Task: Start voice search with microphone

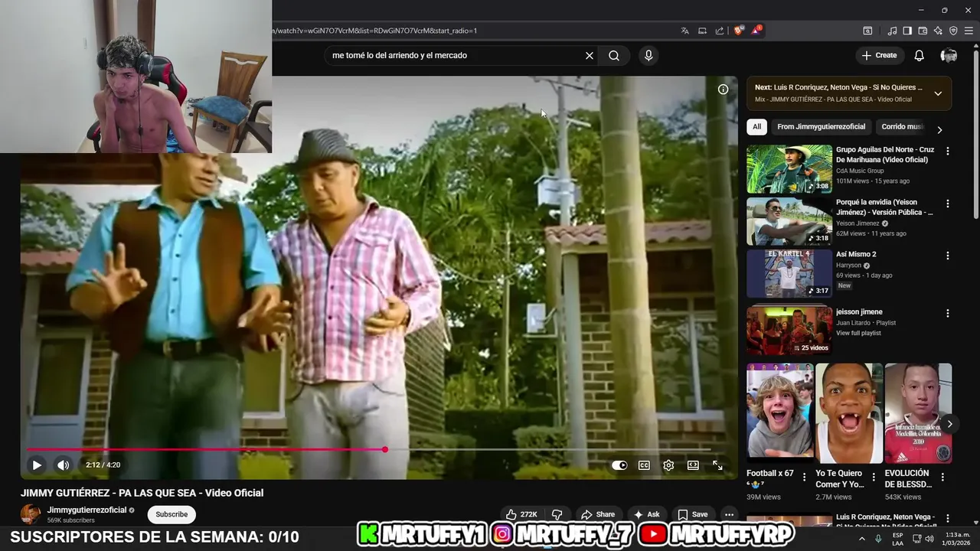Action: pos(648,56)
